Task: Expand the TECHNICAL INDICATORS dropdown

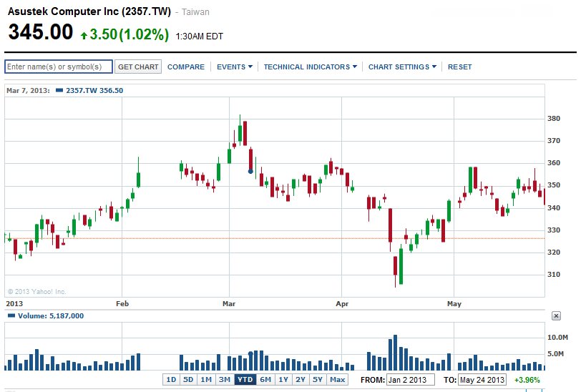Action: 311,67
